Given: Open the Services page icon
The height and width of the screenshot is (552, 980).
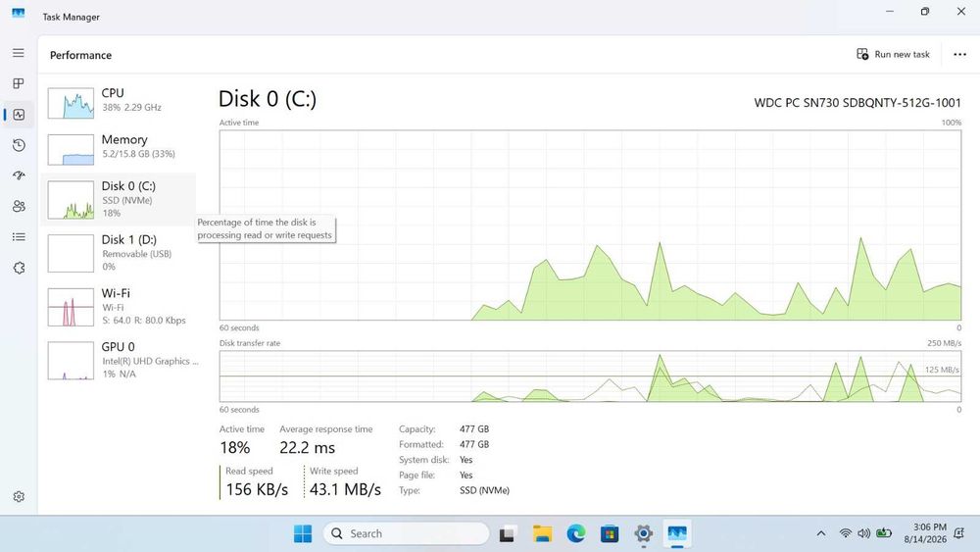Looking at the screenshot, I should (19, 268).
